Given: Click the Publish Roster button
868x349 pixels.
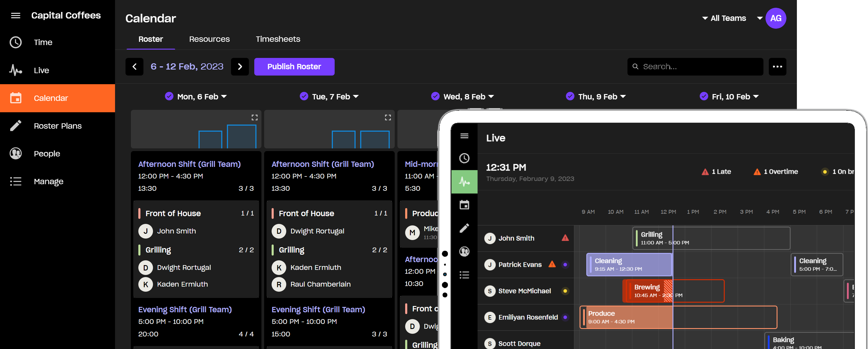Looking at the screenshot, I should pyautogui.click(x=294, y=67).
